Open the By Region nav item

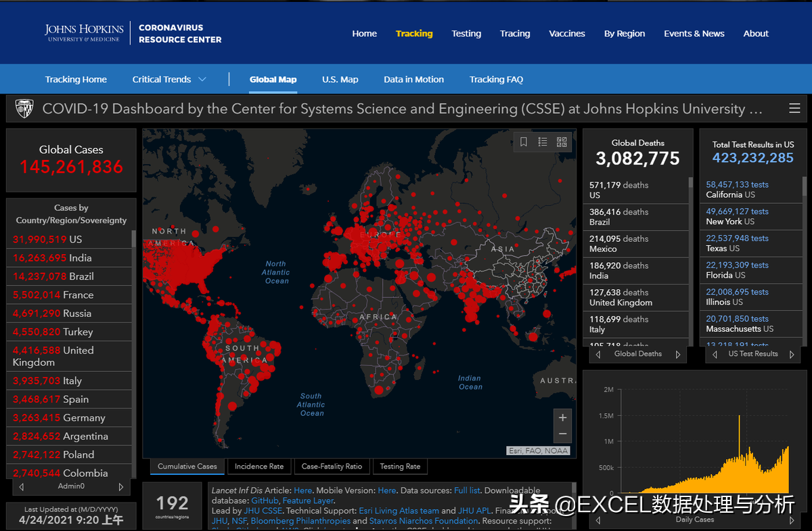pos(625,33)
